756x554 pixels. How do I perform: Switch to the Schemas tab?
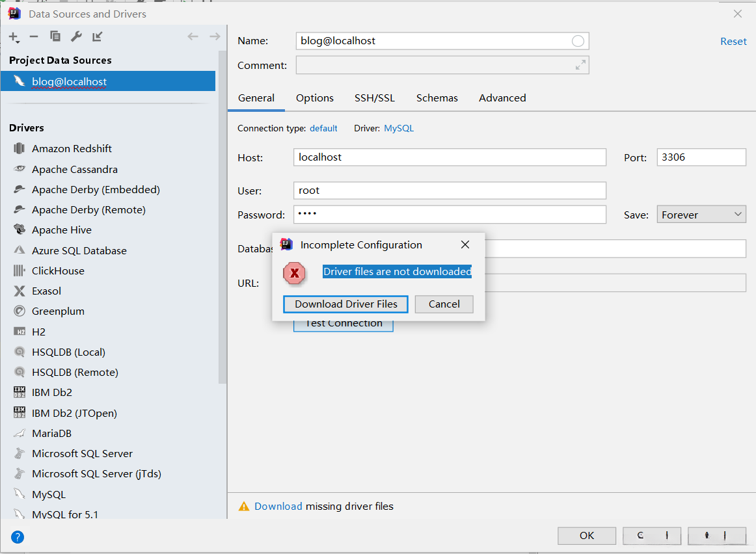[437, 98]
